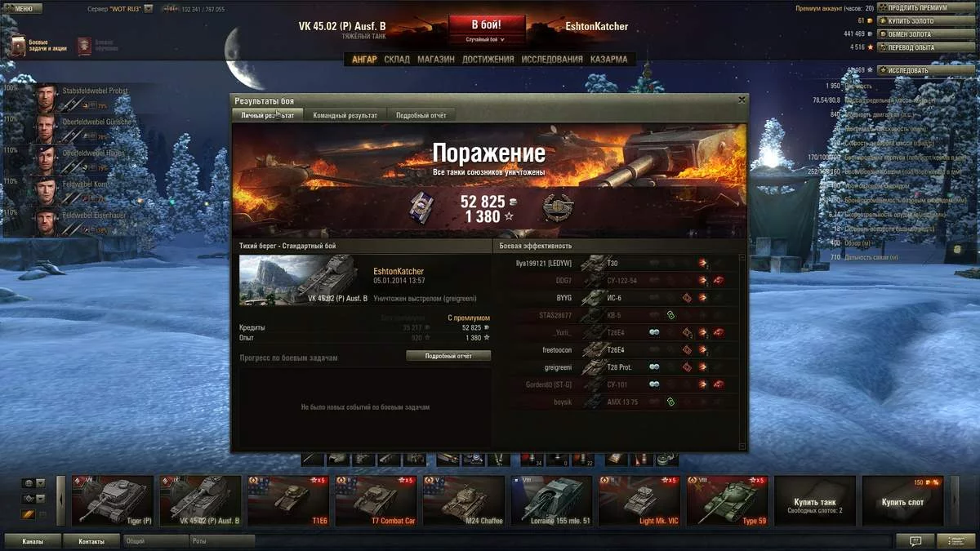Image resolution: width=980 pixels, height=551 pixels.
Task: Click ПРОДЛИТЬ ПРЕМИУМ button
Action: (926, 8)
